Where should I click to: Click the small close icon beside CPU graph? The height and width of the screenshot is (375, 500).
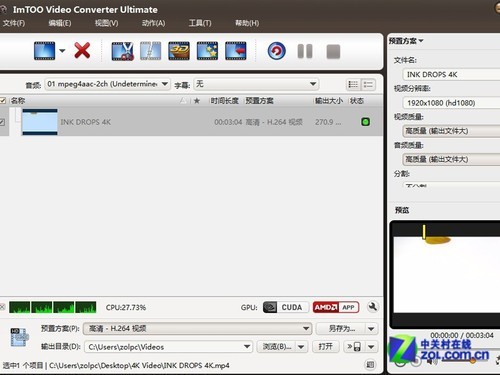(2, 307)
